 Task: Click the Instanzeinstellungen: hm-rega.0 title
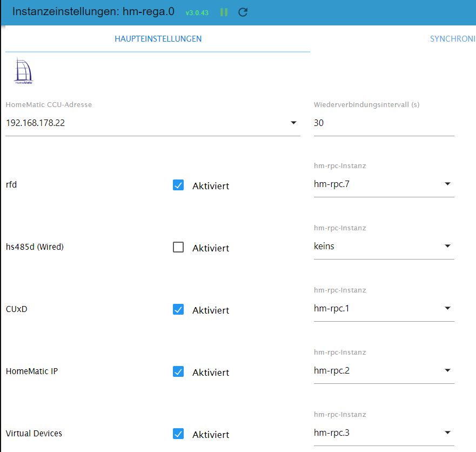[93, 11]
